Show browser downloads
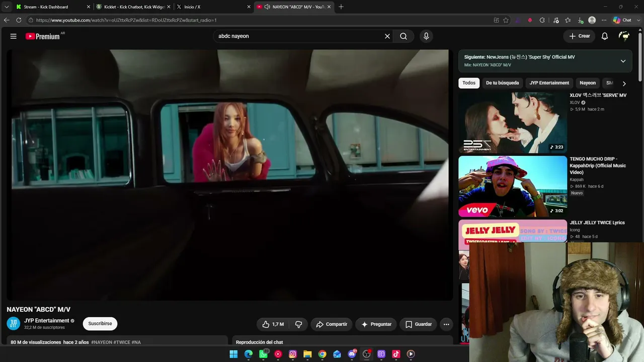Screen dimensions: 644x362 coord(580,20)
